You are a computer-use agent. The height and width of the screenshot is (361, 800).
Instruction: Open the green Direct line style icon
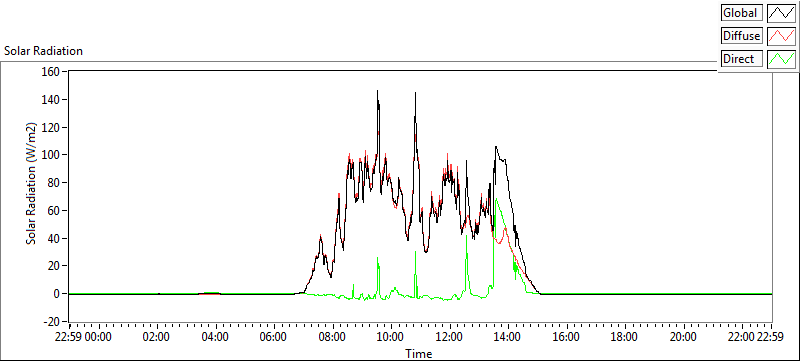point(782,59)
